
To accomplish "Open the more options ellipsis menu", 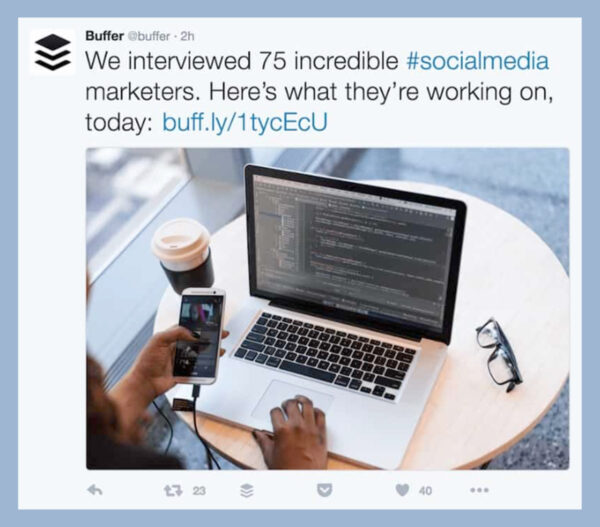I will (480, 490).
